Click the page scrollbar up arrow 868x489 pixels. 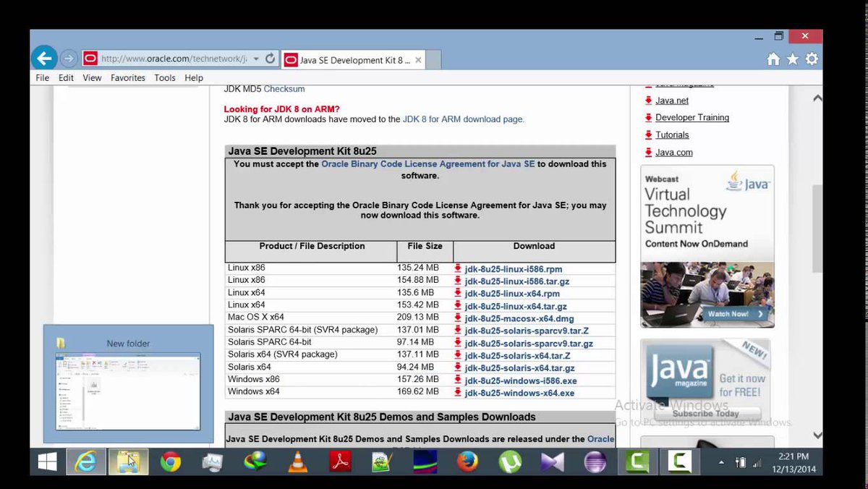817,98
